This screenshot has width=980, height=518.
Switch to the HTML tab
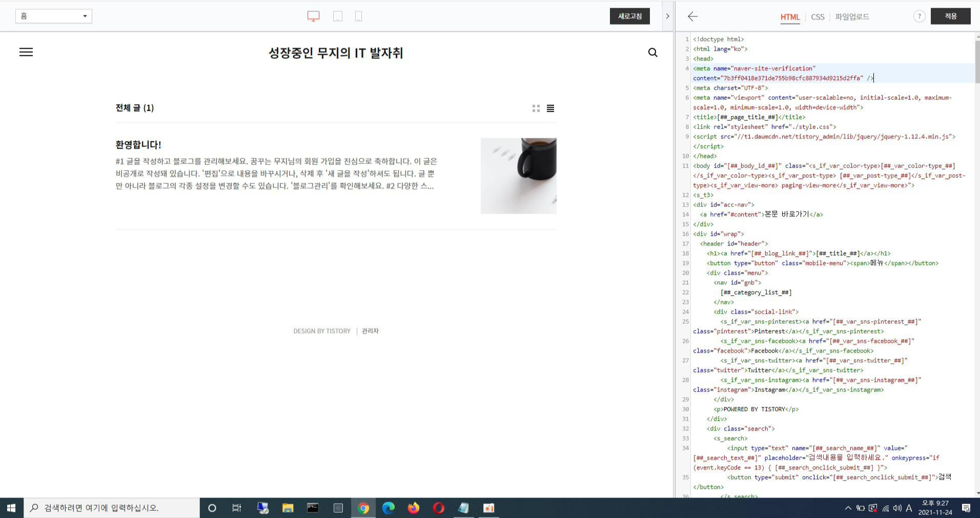[x=790, y=17]
